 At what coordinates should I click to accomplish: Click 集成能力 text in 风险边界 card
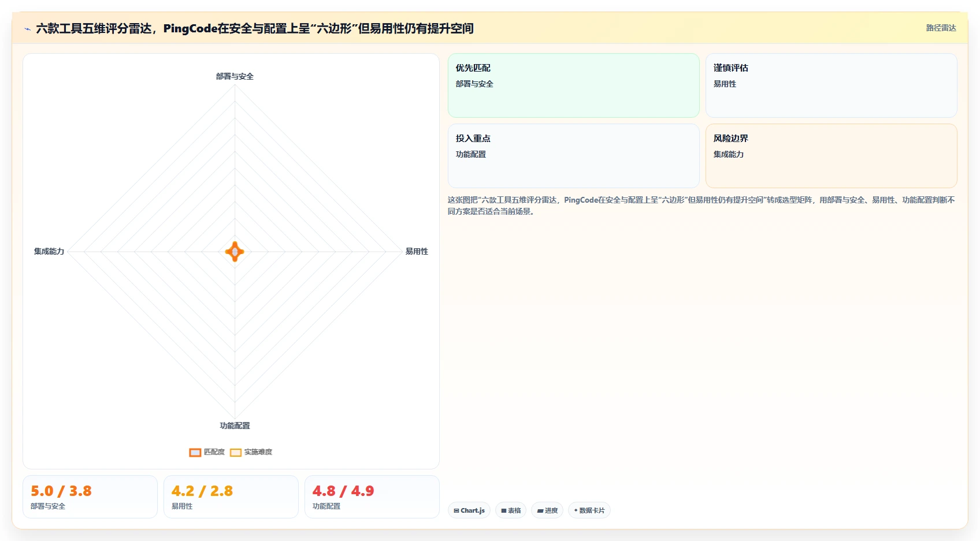coord(729,154)
